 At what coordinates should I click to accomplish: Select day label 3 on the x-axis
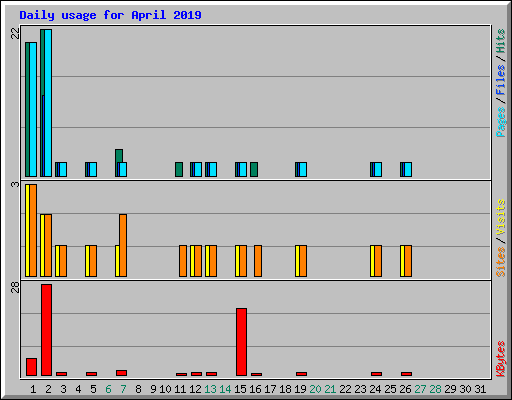(63, 389)
